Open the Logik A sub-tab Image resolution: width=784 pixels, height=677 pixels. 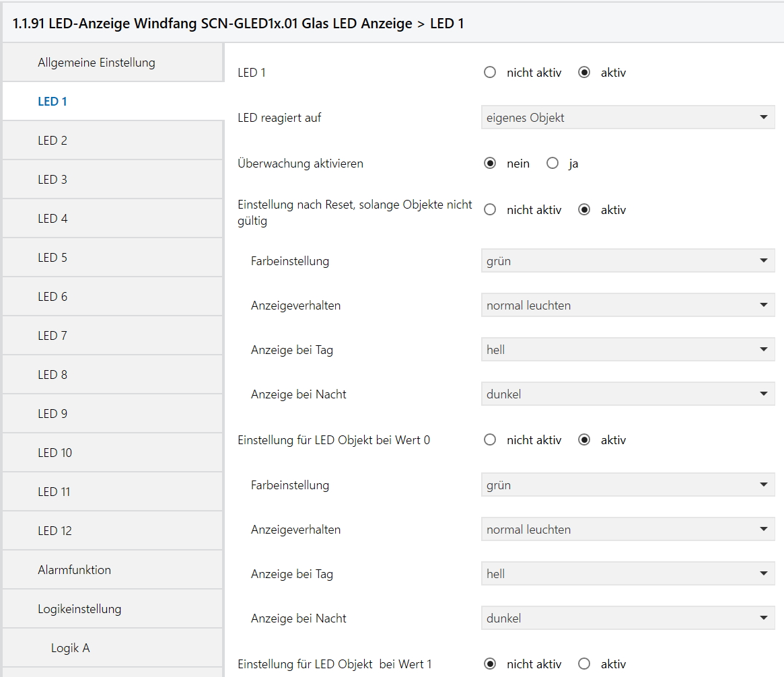112,647
